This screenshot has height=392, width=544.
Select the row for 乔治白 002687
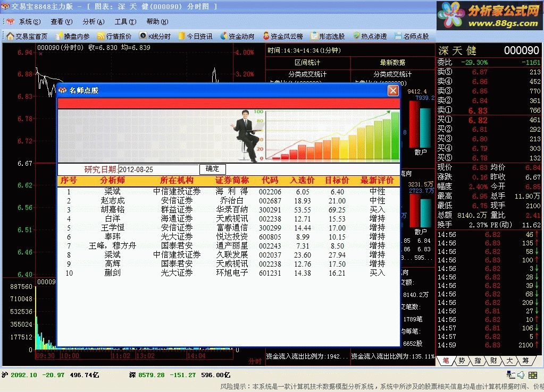pos(229,201)
